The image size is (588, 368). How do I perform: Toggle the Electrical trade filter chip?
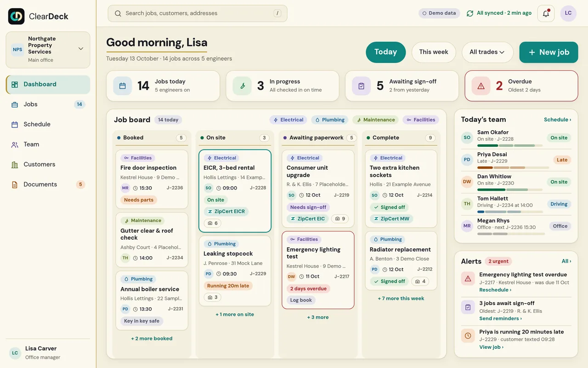288,120
